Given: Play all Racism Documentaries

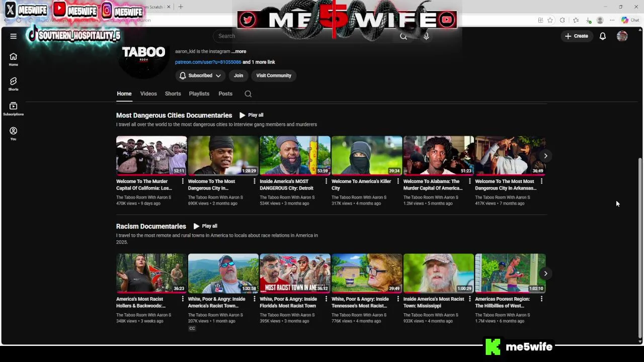Looking at the screenshot, I should 205,226.
